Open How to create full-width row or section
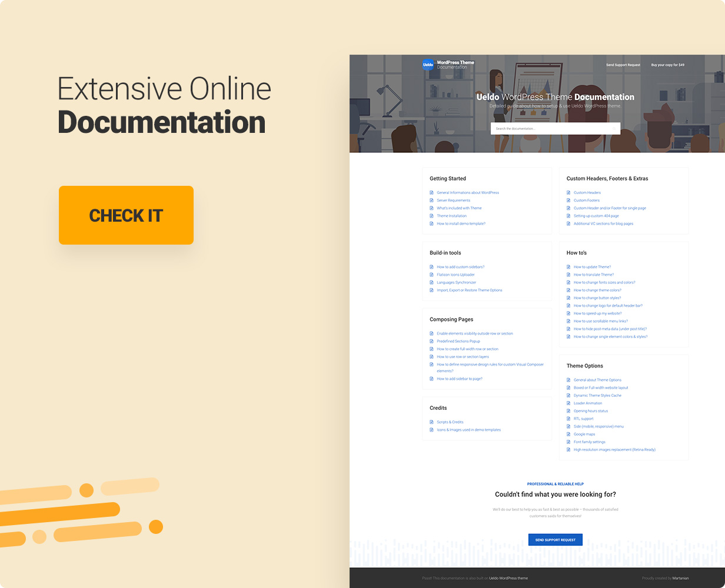Screen dimensions: 725x588 (x=467, y=349)
